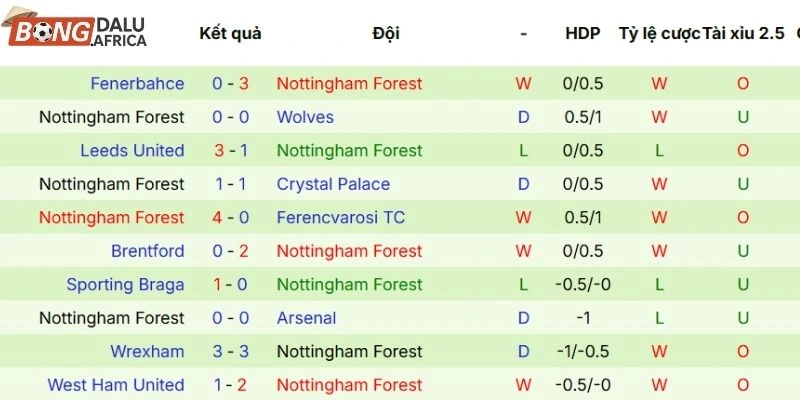Select the Ferencvarosi TC team link
800x400 pixels.
point(340,218)
